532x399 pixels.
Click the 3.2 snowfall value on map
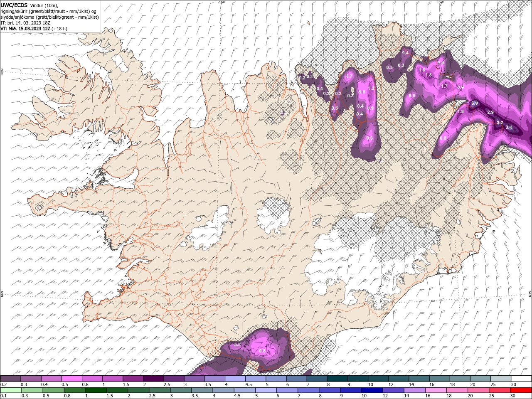(500, 123)
